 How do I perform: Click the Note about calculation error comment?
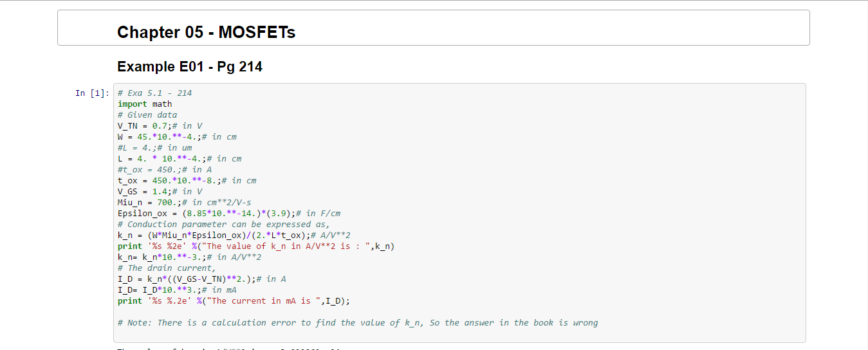(x=357, y=323)
